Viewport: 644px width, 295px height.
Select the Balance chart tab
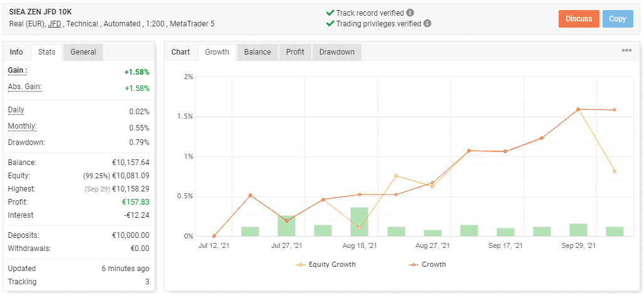click(x=257, y=52)
